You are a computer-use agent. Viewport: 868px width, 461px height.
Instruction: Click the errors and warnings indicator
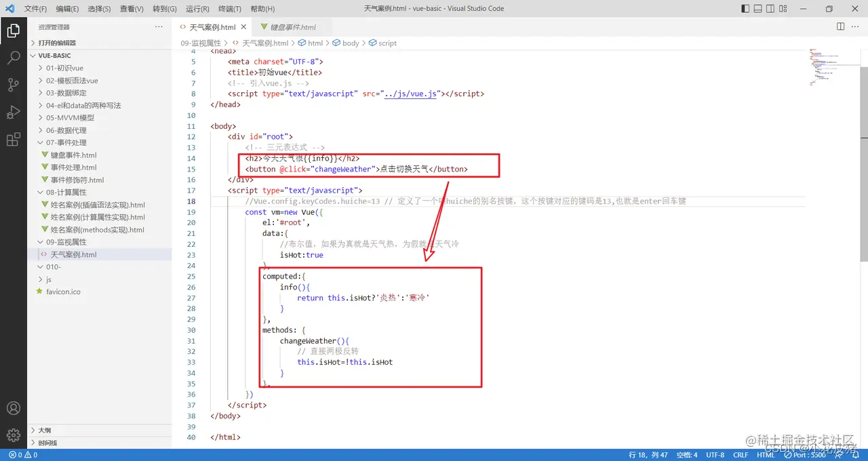22,455
